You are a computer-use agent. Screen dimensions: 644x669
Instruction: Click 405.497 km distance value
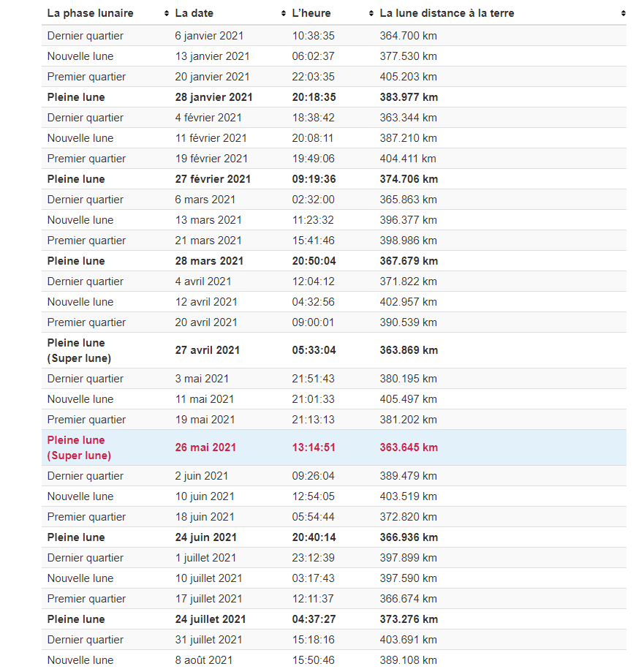[x=408, y=399]
